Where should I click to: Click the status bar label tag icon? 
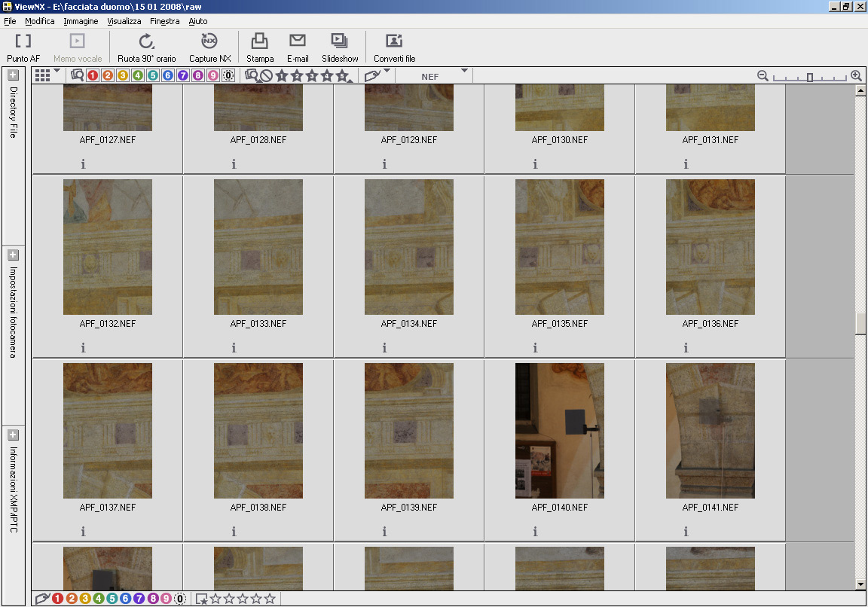pyautogui.click(x=42, y=599)
